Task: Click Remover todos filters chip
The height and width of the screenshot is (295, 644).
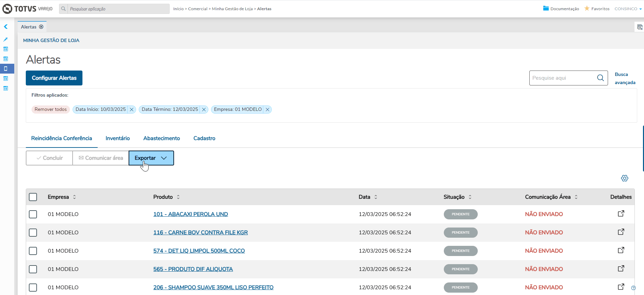Action: [x=51, y=110]
